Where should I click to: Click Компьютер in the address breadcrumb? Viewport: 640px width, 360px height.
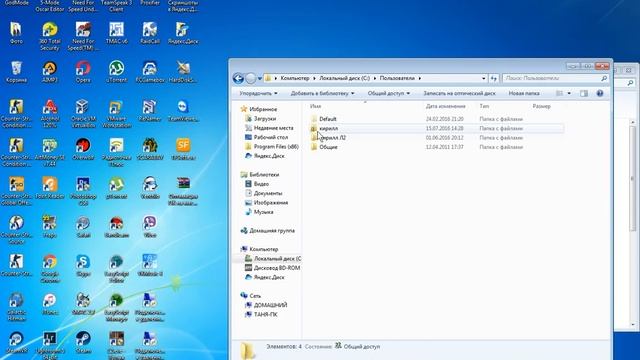[295, 78]
